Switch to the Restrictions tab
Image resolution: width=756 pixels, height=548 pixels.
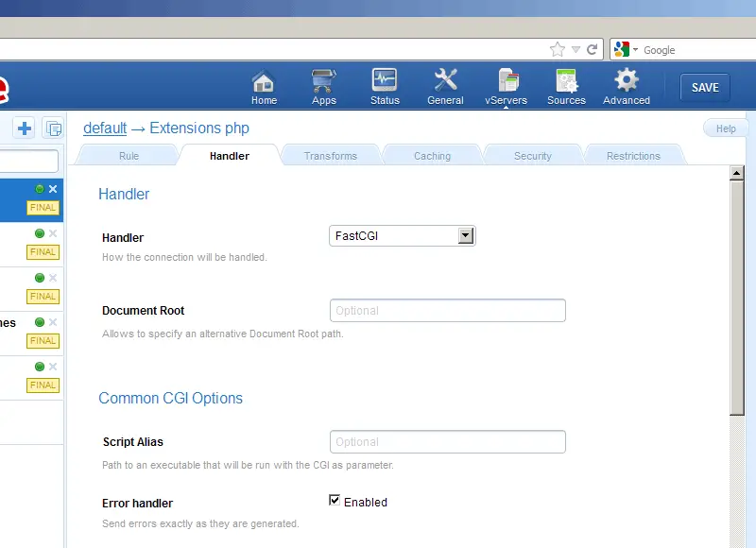[x=633, y=156]
